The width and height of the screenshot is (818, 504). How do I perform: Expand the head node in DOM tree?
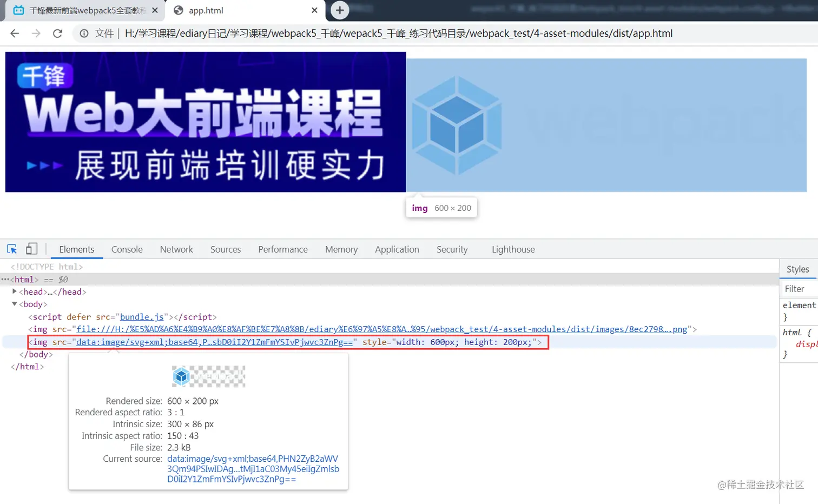pos(14,291)
